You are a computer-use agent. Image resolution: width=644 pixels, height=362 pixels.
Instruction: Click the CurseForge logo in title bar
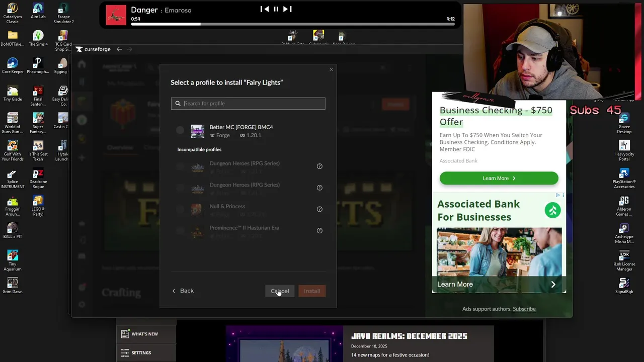93,49
